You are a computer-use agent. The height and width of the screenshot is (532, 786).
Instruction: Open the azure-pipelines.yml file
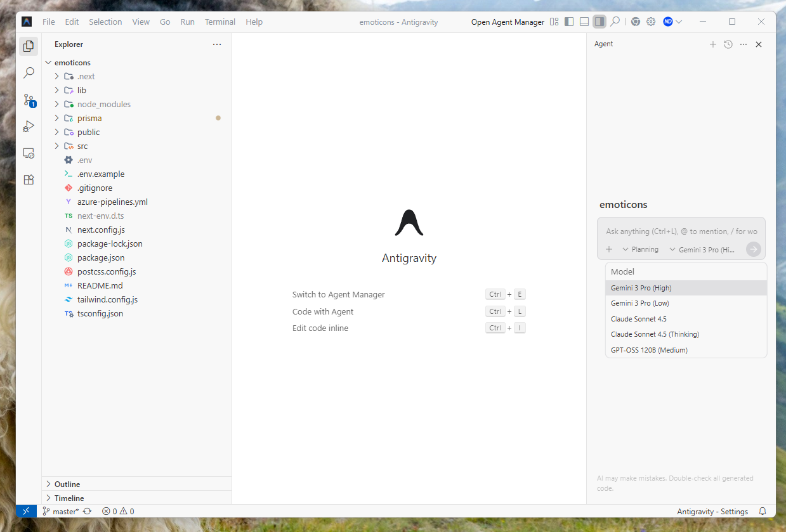[x=112, y=202]
